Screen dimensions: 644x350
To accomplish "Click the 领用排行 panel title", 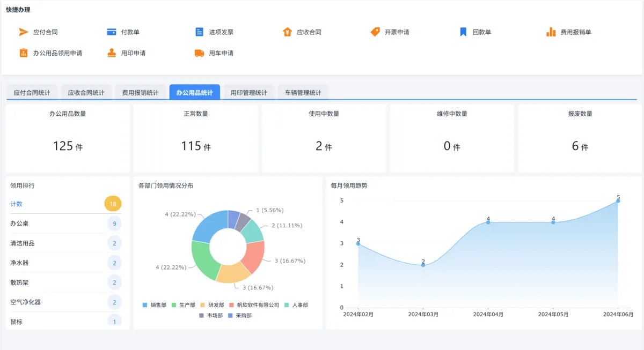I will click(23, 185).
